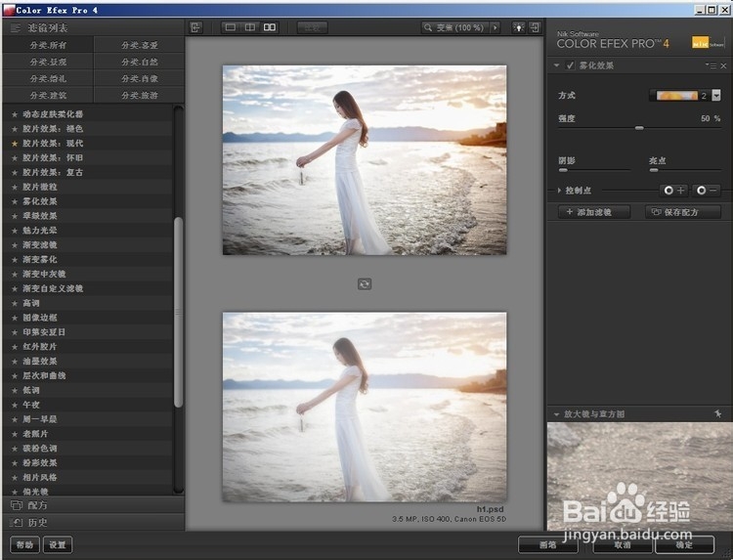Expand the 历史 panel
The width and height of the screenshot is (733, 560).
[94, 523]
